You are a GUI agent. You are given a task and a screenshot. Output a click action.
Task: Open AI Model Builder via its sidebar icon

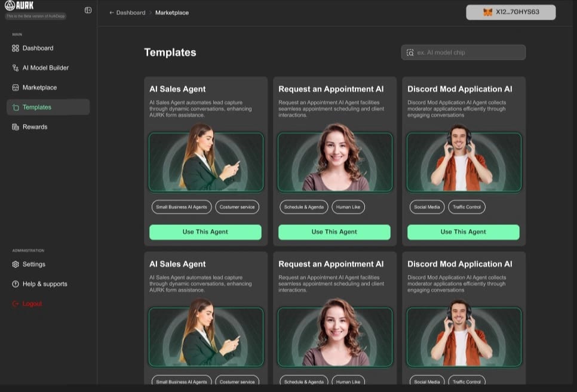tap(16, 68)
